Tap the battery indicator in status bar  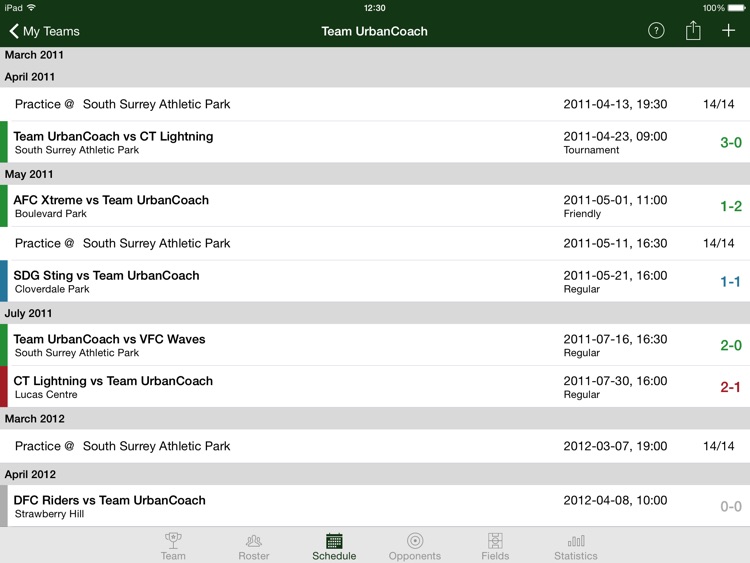coord(736,8)
